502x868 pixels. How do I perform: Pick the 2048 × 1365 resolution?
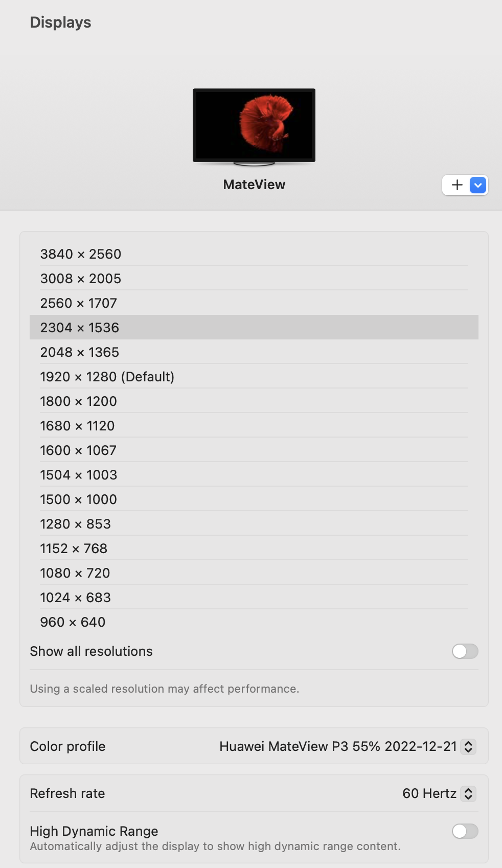(x=254, y=352)
